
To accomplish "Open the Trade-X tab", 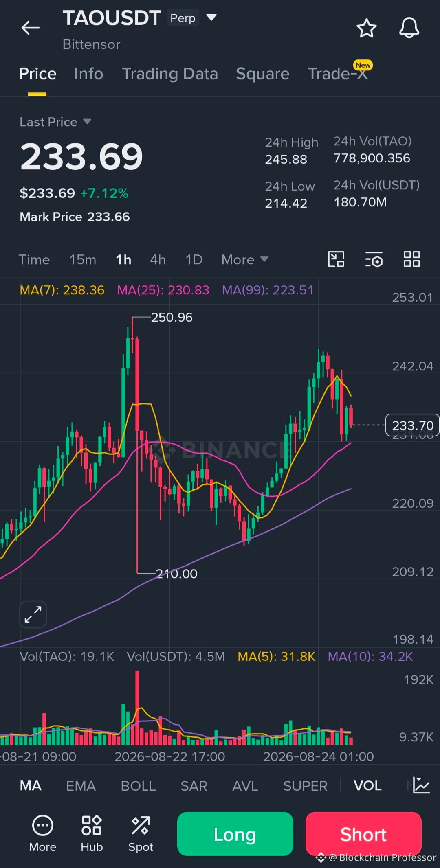I will tap(338, 74).
